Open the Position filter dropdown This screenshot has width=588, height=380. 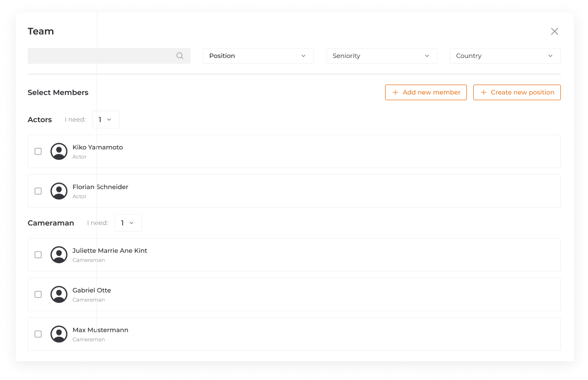(x=258, y=56)
